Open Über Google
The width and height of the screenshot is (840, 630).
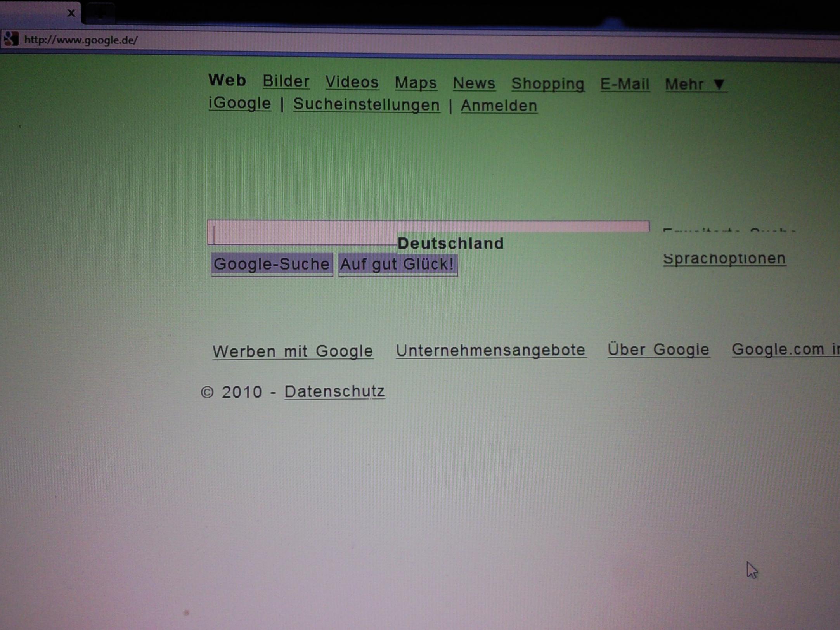pos(658,349)
